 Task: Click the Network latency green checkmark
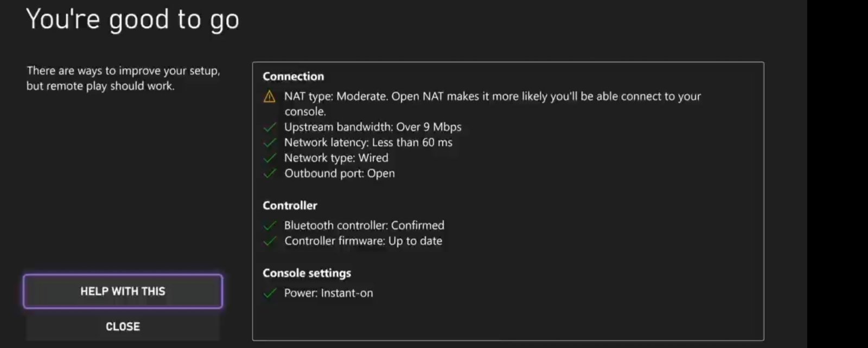270,143
